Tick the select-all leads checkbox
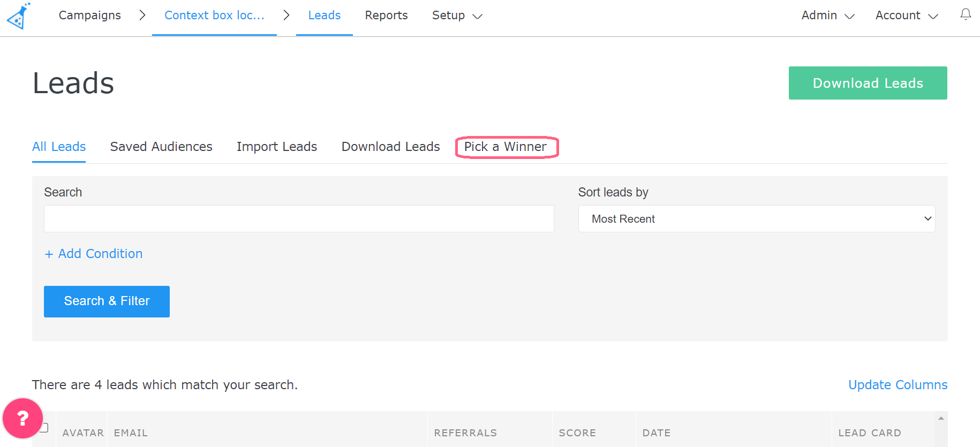Image resolution: width=980 pixels, height=447 pixels. tap(45, 427)
